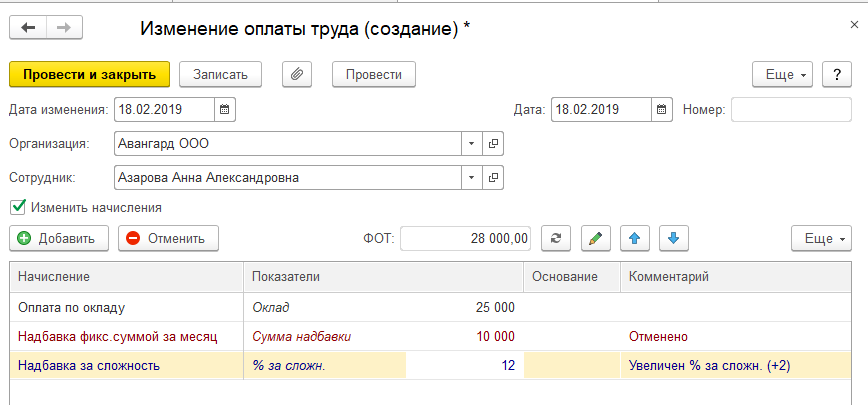Viewport: 868px width, 405px height.
Task: Open calendar picker for Дата field
Action: 661,109
